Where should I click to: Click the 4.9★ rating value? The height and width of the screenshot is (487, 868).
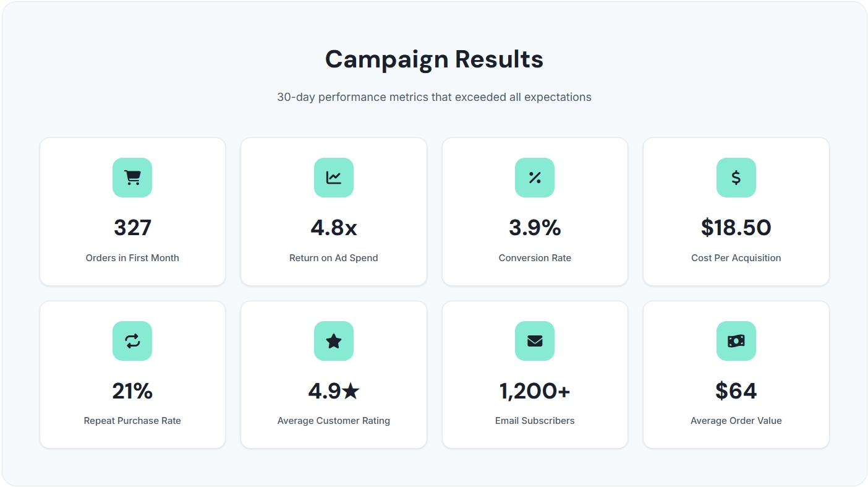pyautogui.click(x=334, y=391)
